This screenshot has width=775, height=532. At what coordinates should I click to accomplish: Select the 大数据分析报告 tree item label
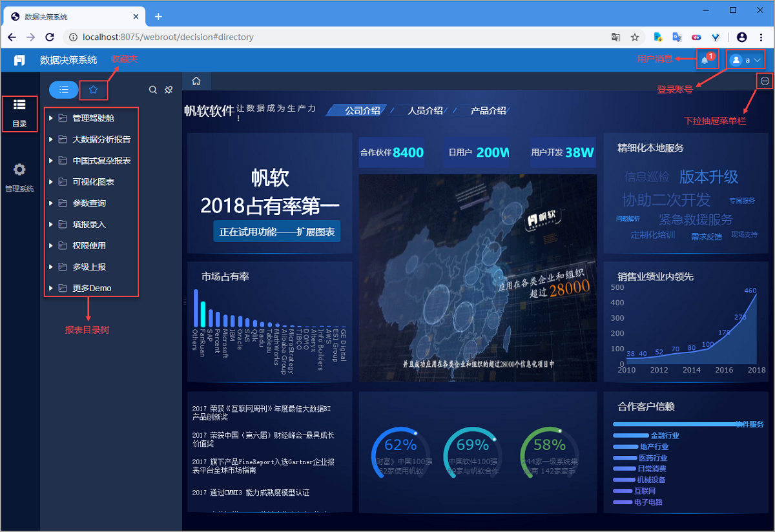tap(101, 139)
